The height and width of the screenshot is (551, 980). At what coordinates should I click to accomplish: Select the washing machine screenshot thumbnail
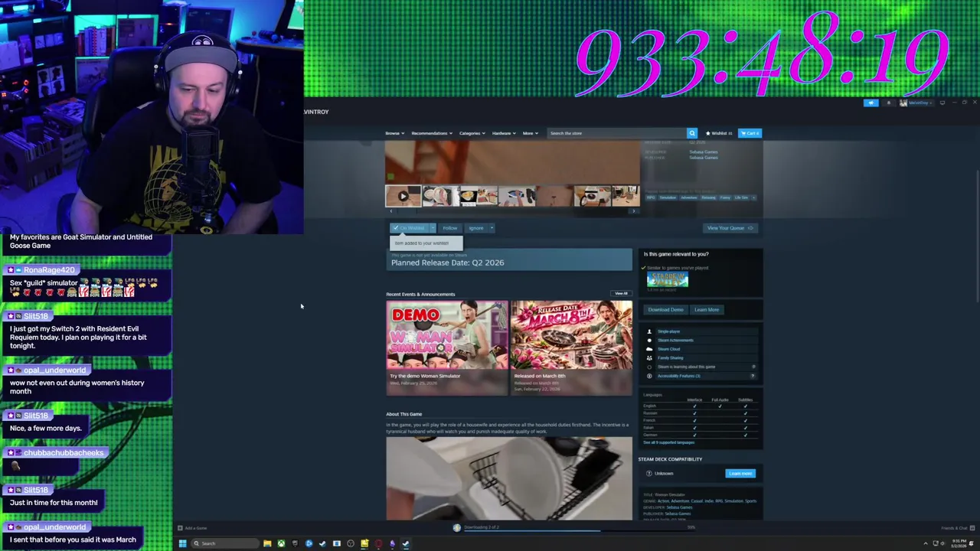coord(593,197)
